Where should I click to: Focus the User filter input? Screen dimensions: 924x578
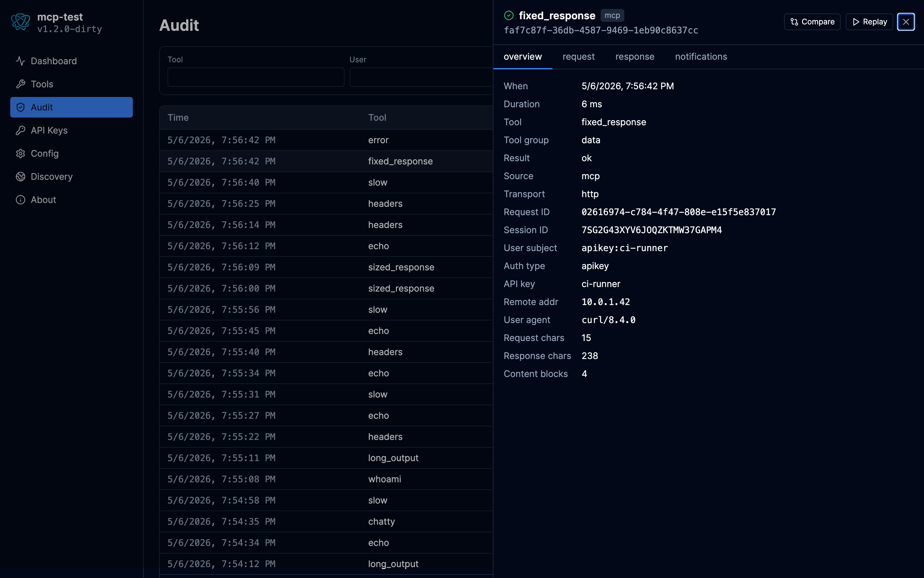[x=421, y=77]
